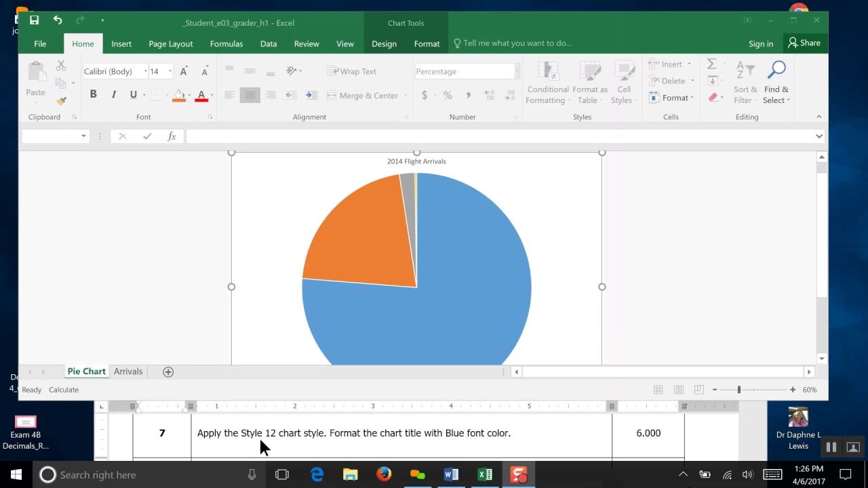
Task: Switch to the Page Layout tab
Action: pyautogui.click(x=171, y=43)
